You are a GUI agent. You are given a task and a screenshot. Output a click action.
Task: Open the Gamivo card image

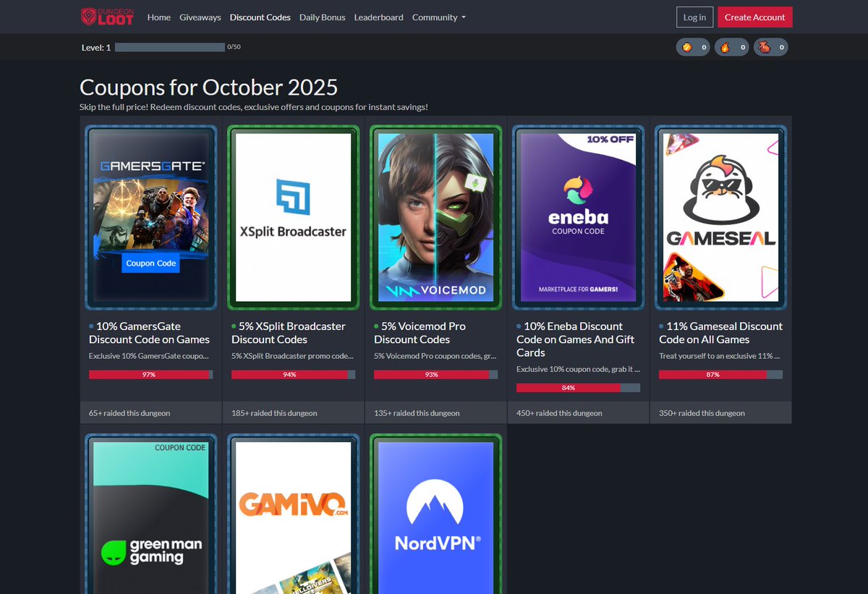point(294,514)
